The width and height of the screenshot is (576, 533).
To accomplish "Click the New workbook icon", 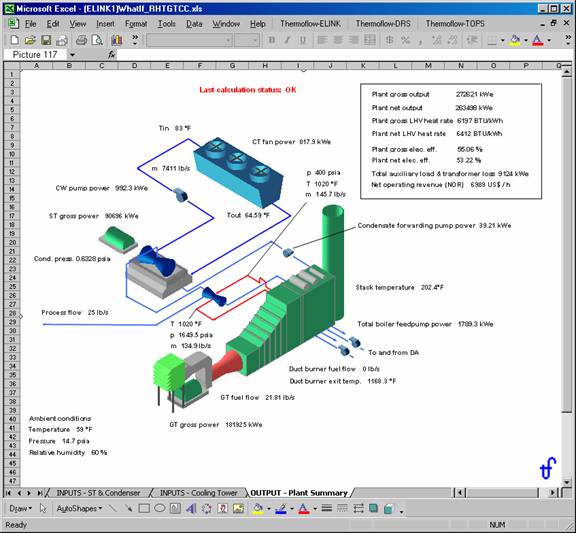I will (x=14, y=40).
